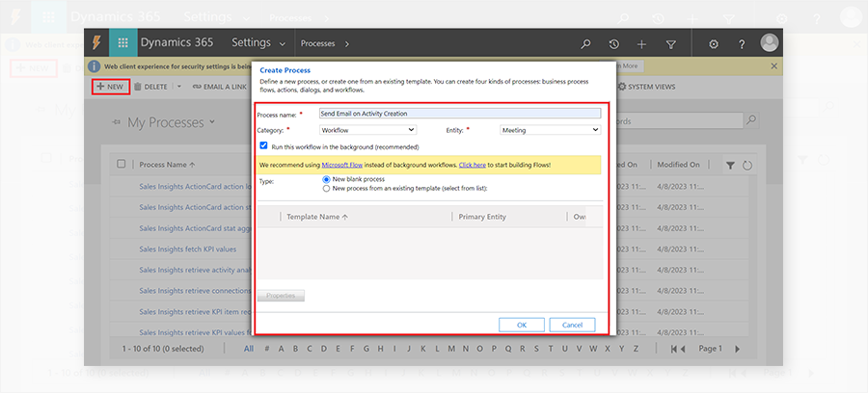Open advanced find funnel icon in top bar
868x393 pixels.
coord(671,43)
